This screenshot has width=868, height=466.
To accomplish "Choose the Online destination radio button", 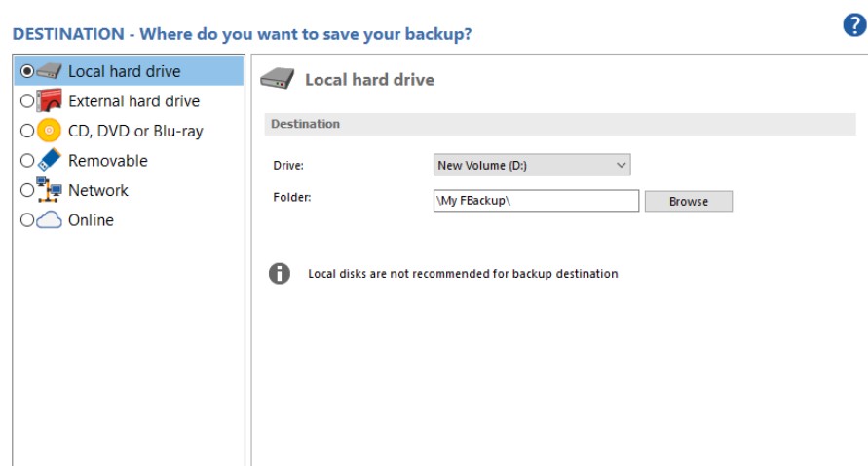I will click(x=27, y=220).
